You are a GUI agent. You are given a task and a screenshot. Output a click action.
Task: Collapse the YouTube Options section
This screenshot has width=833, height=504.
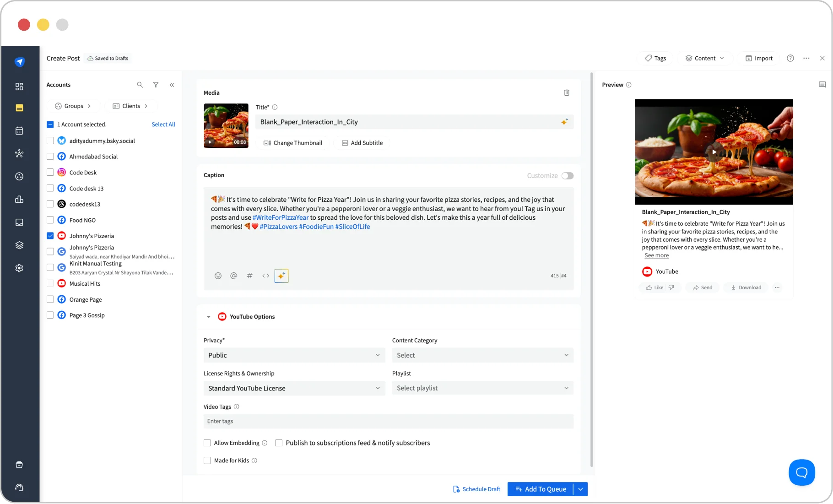point(209,316)
